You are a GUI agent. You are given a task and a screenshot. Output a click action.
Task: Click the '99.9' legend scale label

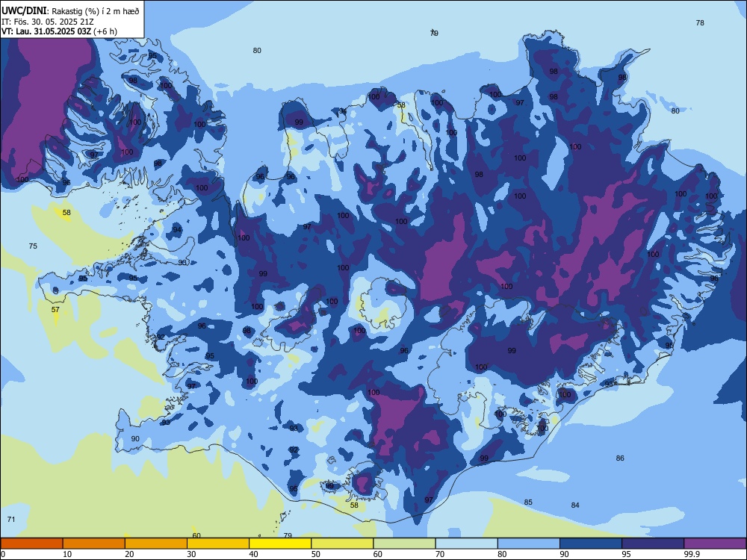point(692,554)
